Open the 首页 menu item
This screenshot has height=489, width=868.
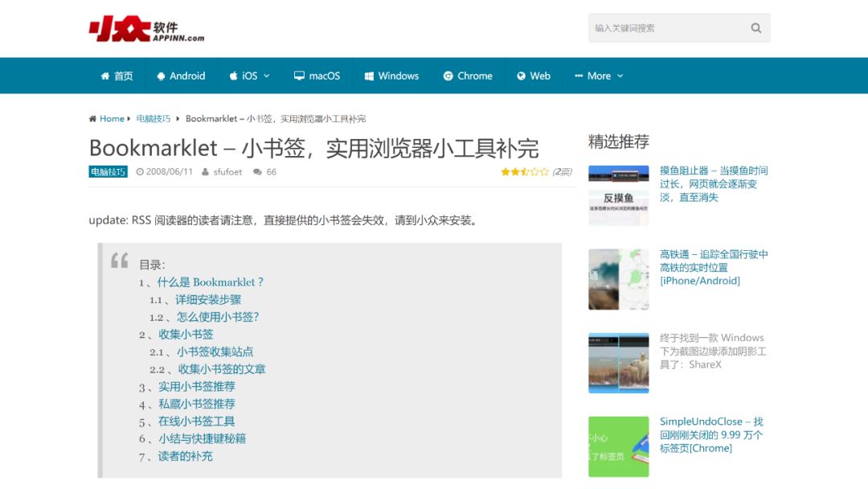(121, 76)
